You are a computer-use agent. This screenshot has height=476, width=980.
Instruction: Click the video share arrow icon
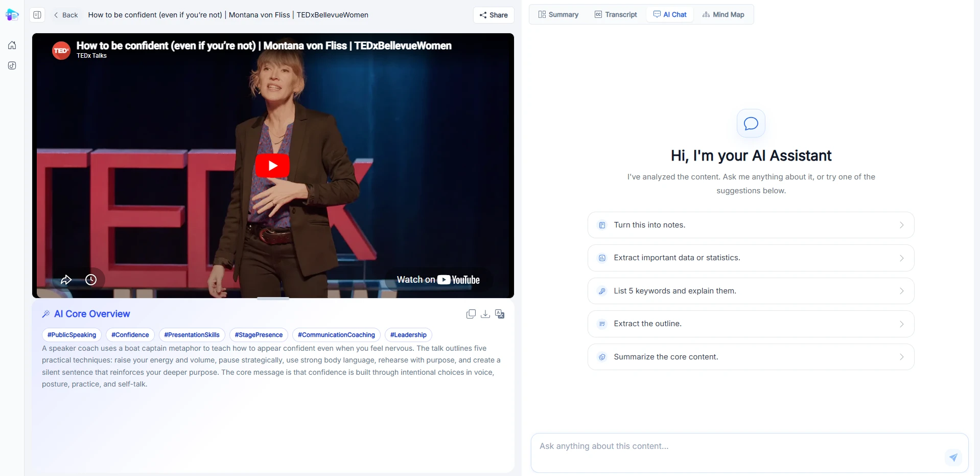[66, 280]
